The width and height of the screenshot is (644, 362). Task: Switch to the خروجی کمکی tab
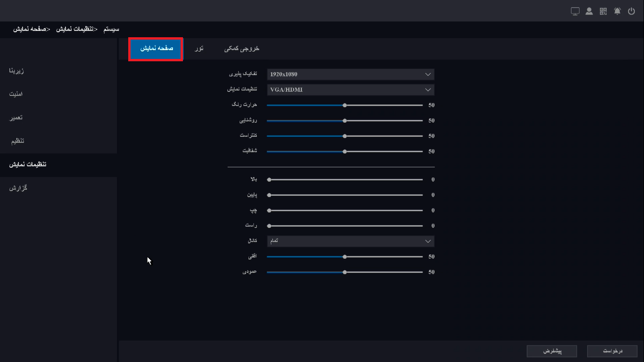click(241, 49)
